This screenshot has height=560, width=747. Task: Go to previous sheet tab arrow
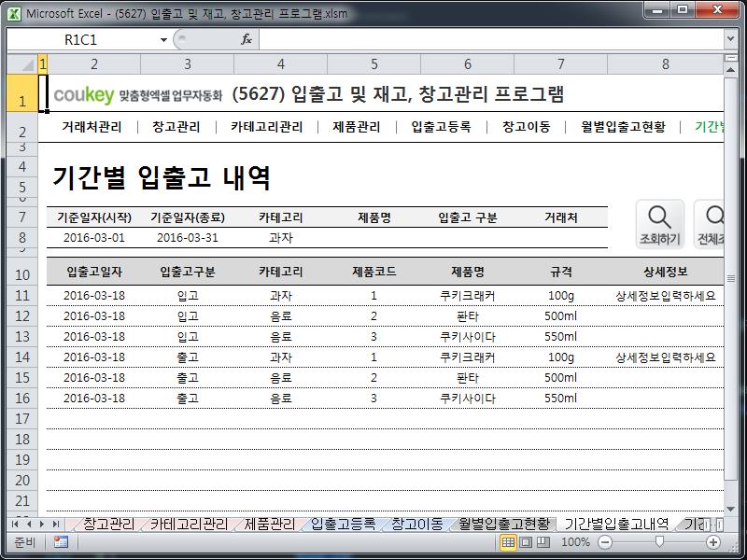coord(29,525)
